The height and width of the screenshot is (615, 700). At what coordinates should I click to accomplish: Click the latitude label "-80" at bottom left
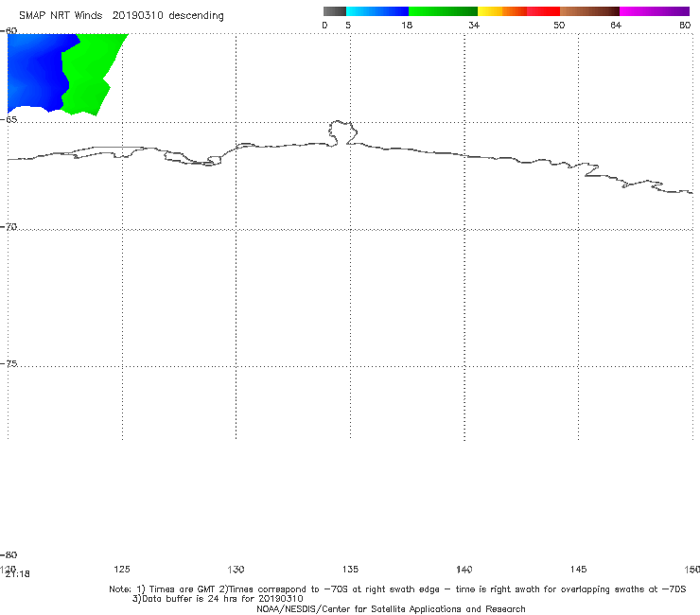(9, 554)
